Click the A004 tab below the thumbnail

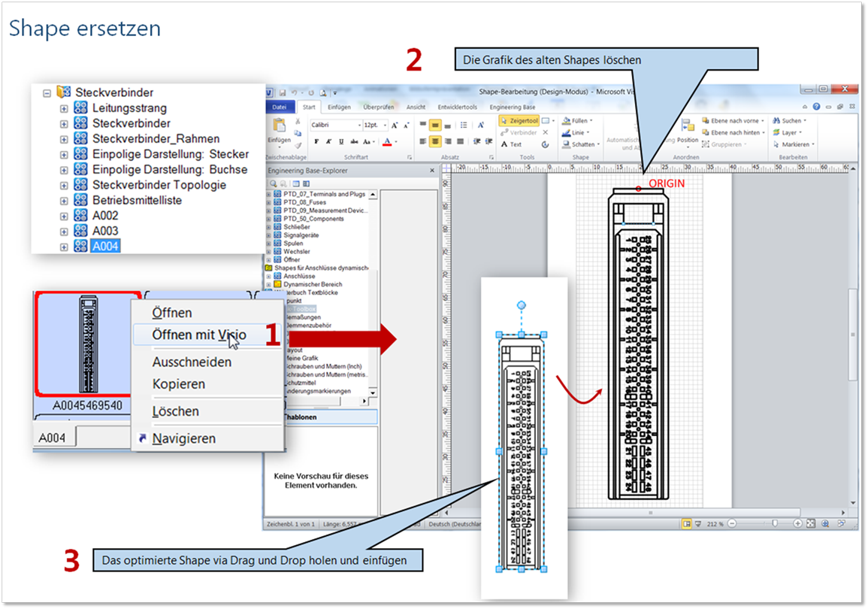click(53, 438)
